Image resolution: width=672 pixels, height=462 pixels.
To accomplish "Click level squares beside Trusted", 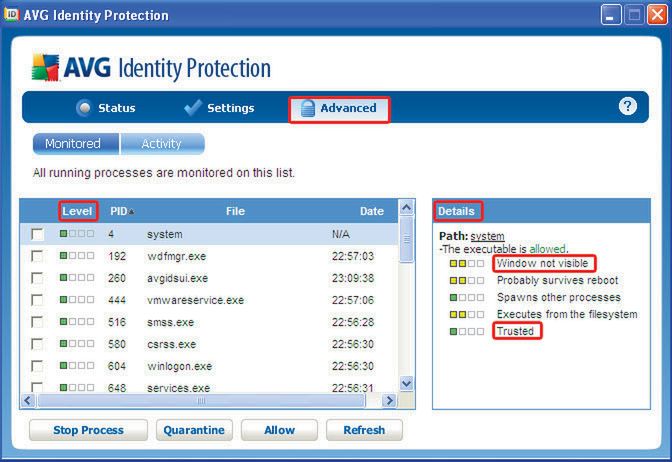I will (x=467, y=331).
